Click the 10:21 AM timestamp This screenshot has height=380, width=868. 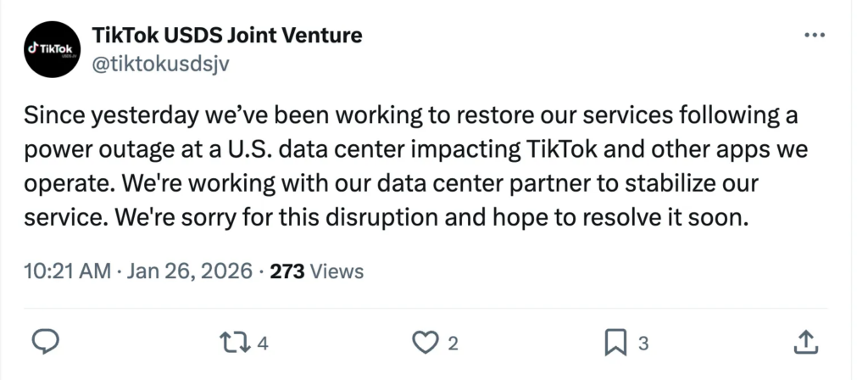[68, 271]
